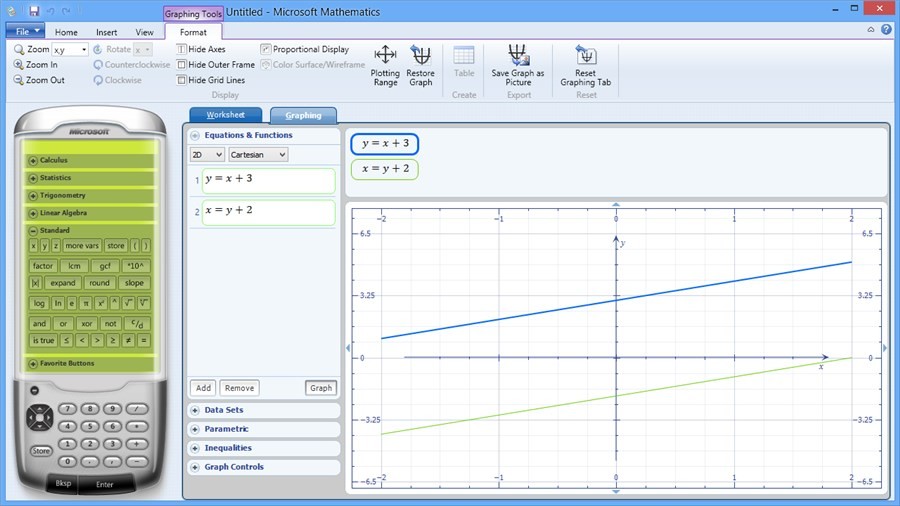
Task: Click the Graph button
Action: 321,388
